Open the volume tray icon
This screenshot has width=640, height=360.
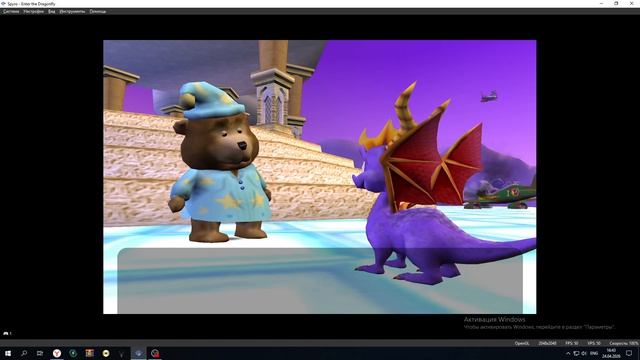(x=584, y=353)
